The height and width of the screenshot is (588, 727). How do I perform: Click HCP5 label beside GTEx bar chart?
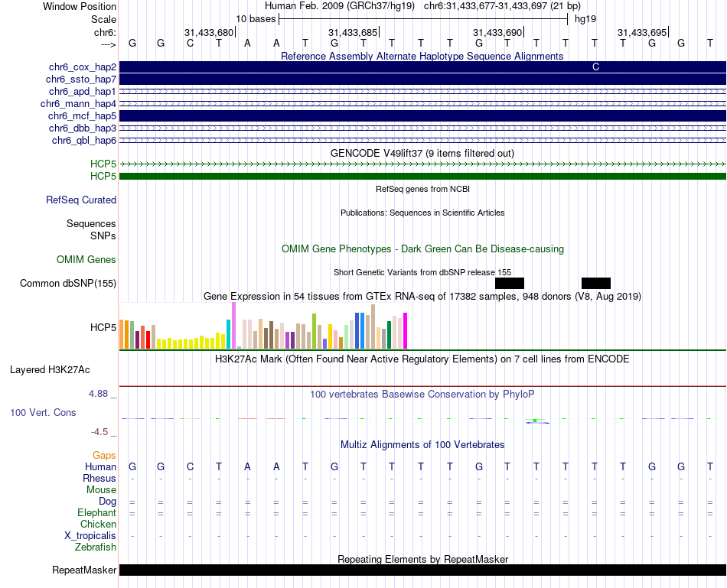pyautogui.click(x=103, y=327)
